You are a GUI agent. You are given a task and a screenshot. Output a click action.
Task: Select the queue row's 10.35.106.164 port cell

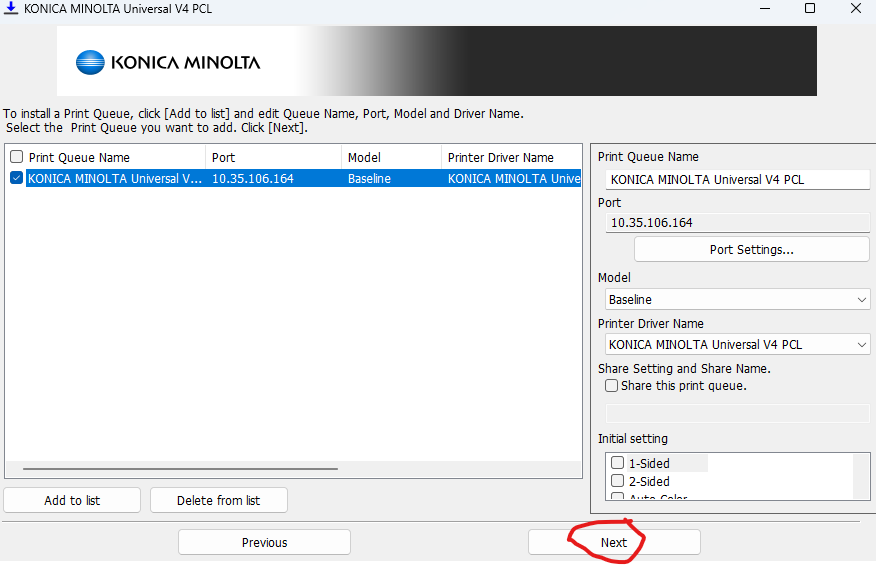click(253, 179)
